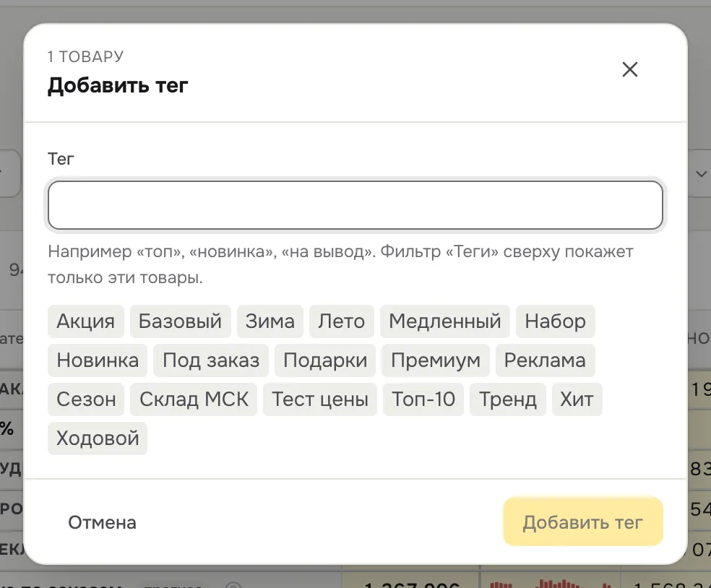This screenshot has width=711, height=588.
Task: Click the Отмена button
Action: (102, 522)
